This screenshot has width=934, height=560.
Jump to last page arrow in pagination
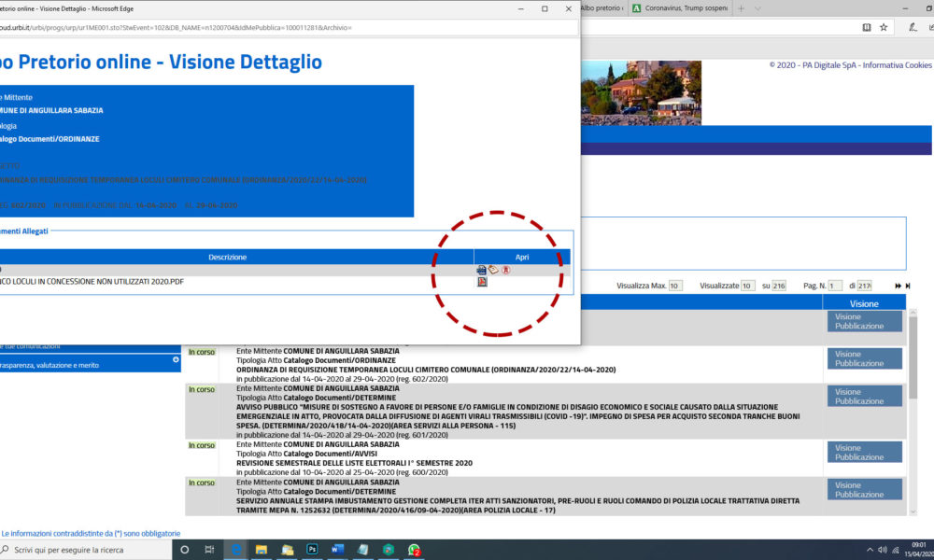coord(908,287)
